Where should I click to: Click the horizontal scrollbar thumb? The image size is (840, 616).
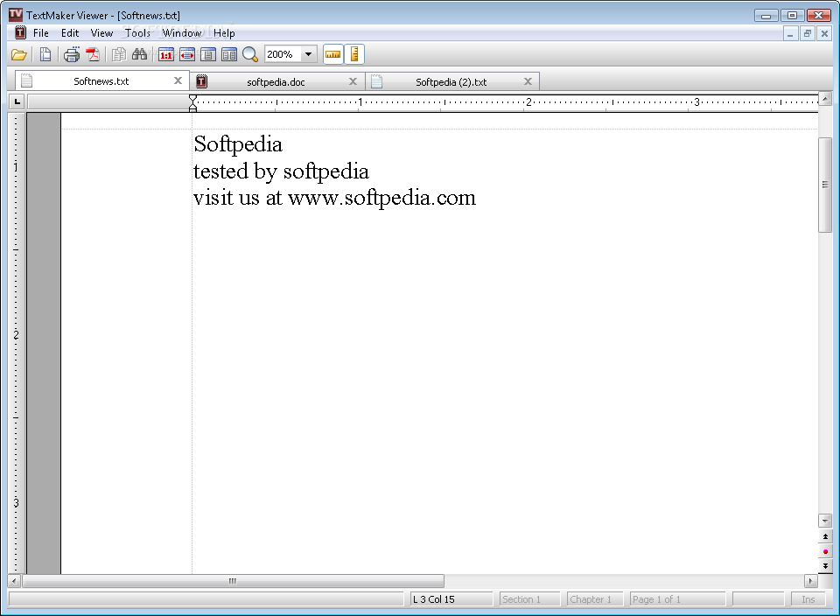(x=233, y=581)
